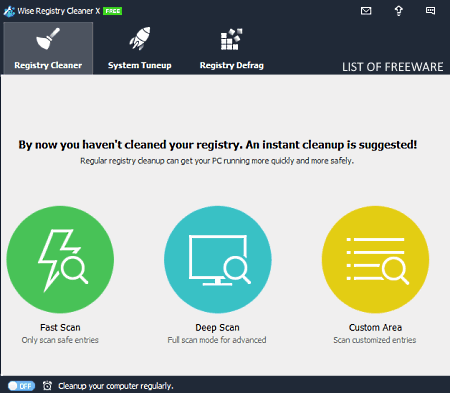
Task: Click the envelope mail icon
Action: coord(366,11)
